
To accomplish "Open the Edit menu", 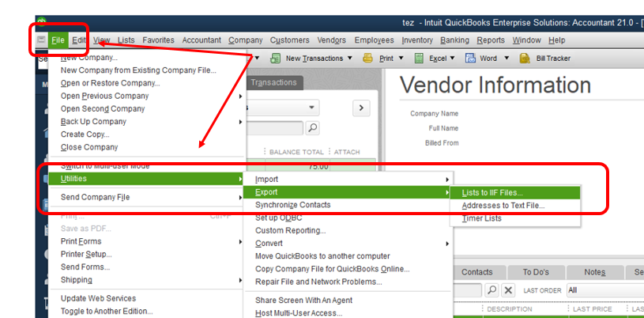I will tap(79, 40).
